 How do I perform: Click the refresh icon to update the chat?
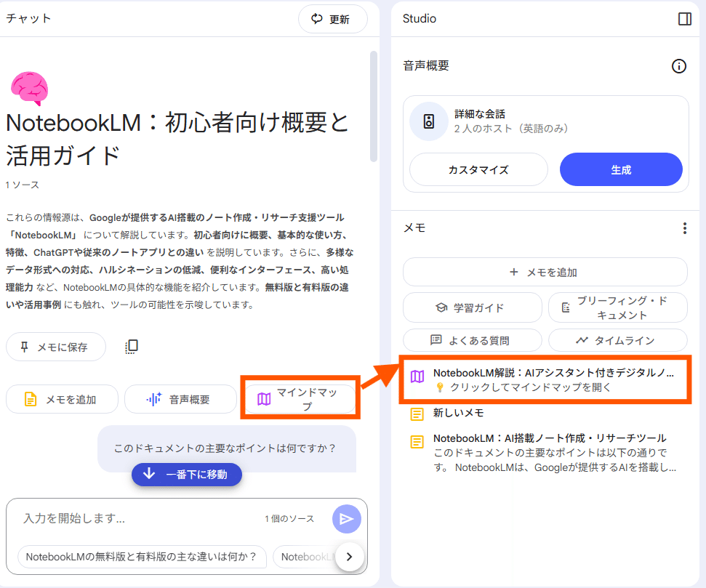pos(316,19)
